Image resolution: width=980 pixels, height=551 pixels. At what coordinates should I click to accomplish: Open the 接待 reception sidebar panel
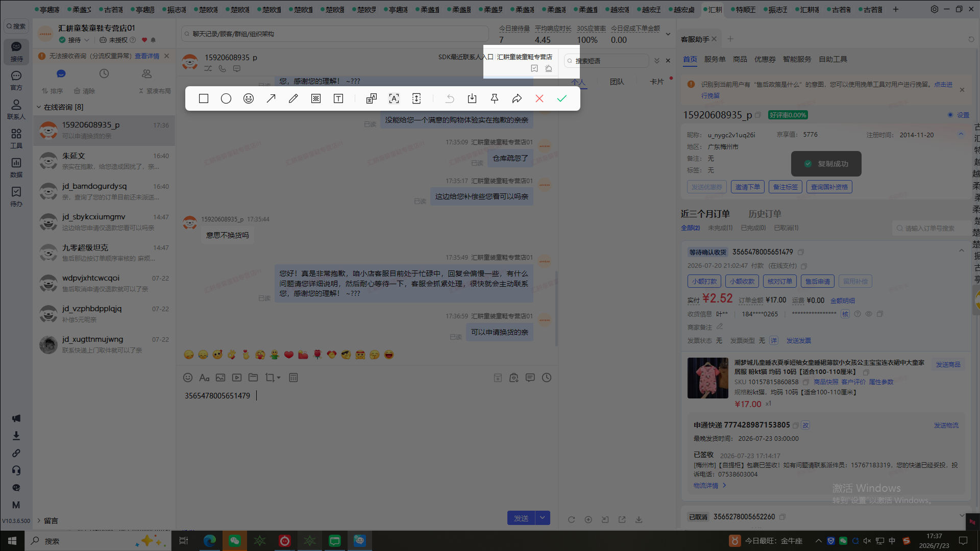tap(16, 52)
